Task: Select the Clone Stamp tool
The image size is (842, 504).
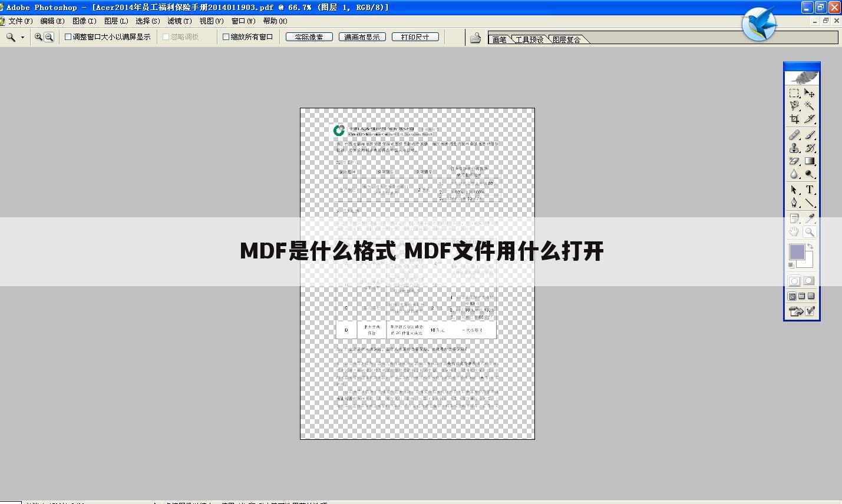Action: (x=794, y=148)
